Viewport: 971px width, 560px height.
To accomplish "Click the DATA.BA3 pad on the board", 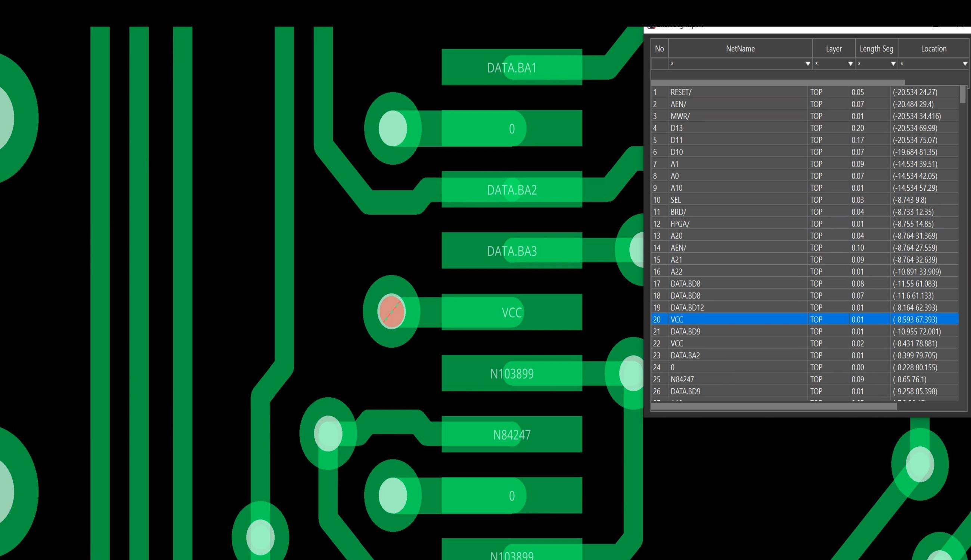I will pyautogui.click(x=512, y=251).
